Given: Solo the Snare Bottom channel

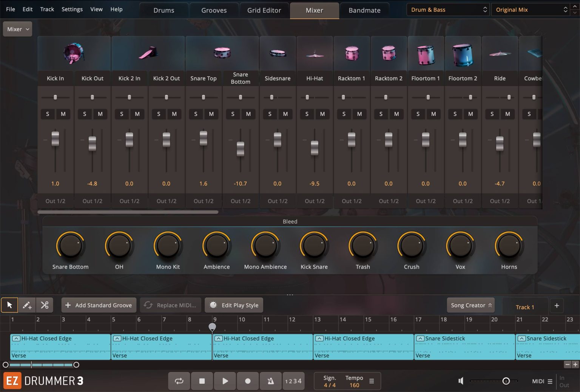Looking at the screenshot, I should pos(233,114).
